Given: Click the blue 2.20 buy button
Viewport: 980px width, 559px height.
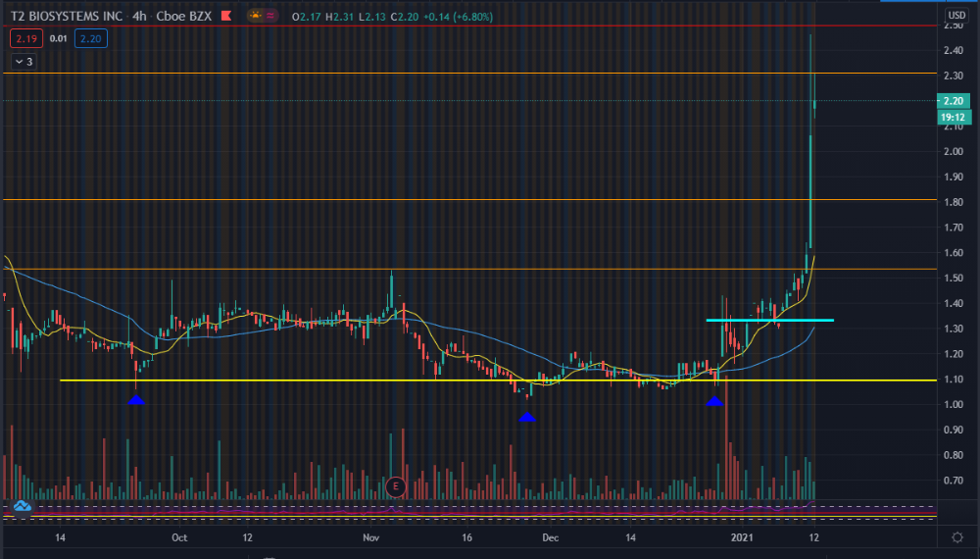Looking at the screenshot, I should 90,38.
